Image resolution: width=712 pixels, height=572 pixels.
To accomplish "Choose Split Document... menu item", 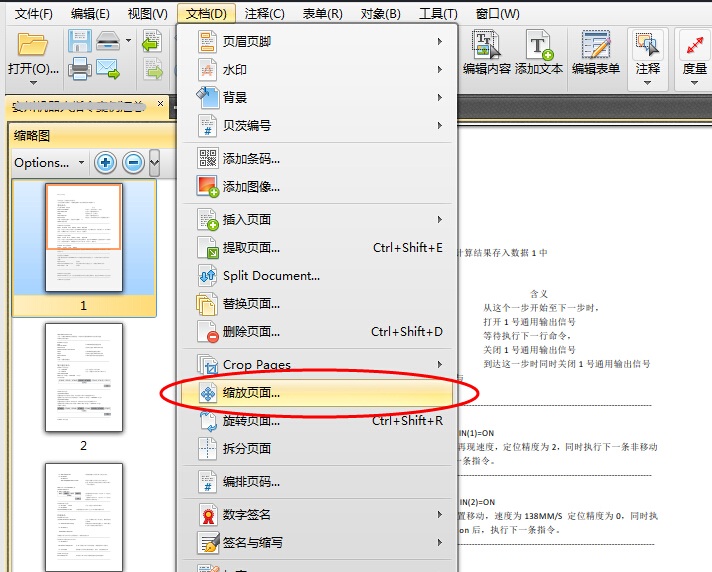I will pyautogui.click(x=317, y=276).
